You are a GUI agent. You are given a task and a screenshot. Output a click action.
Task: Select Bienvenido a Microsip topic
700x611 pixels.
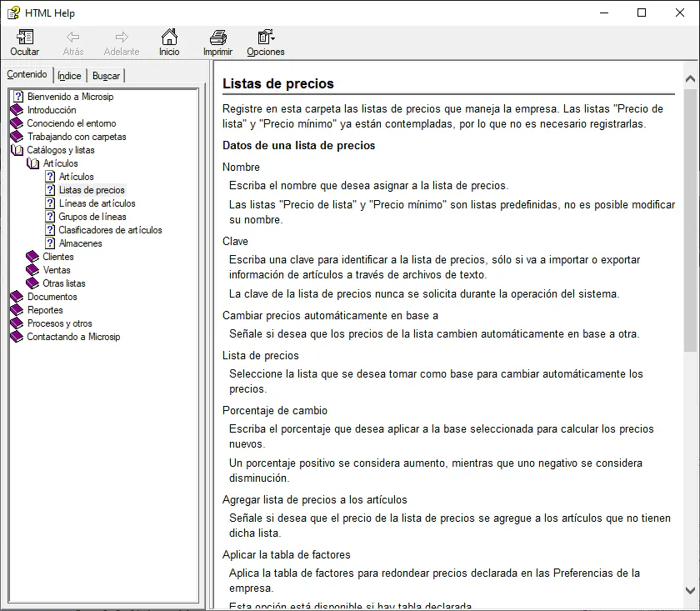(x=70, y=97)
